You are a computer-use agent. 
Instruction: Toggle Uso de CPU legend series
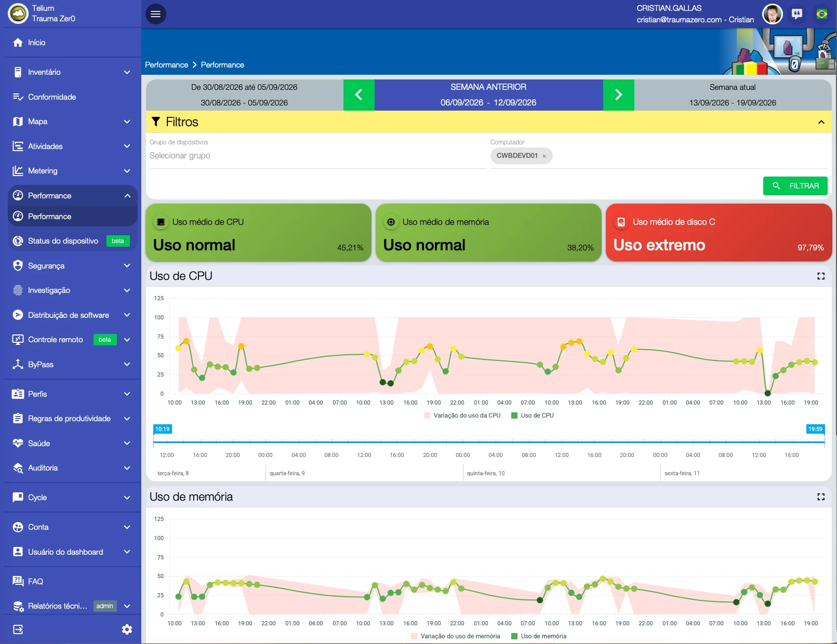click(x=533, y=415)
